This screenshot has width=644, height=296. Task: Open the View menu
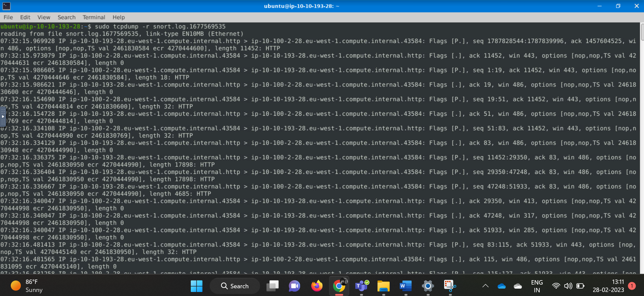pos(44,17)
